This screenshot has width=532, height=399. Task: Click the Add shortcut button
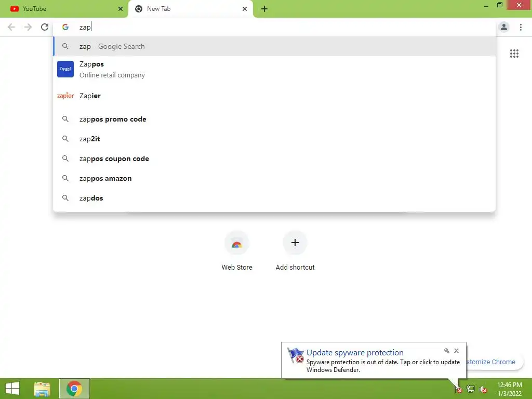[x=295, y=251]
